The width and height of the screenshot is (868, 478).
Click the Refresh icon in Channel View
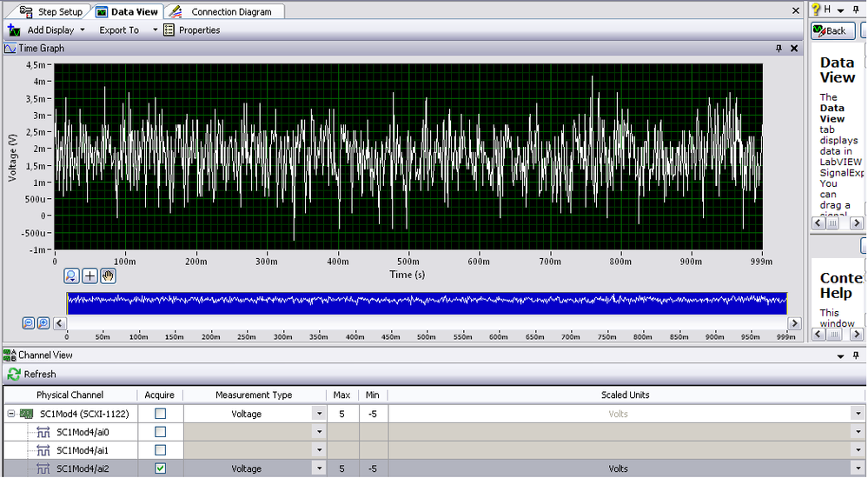coord(13,374)
